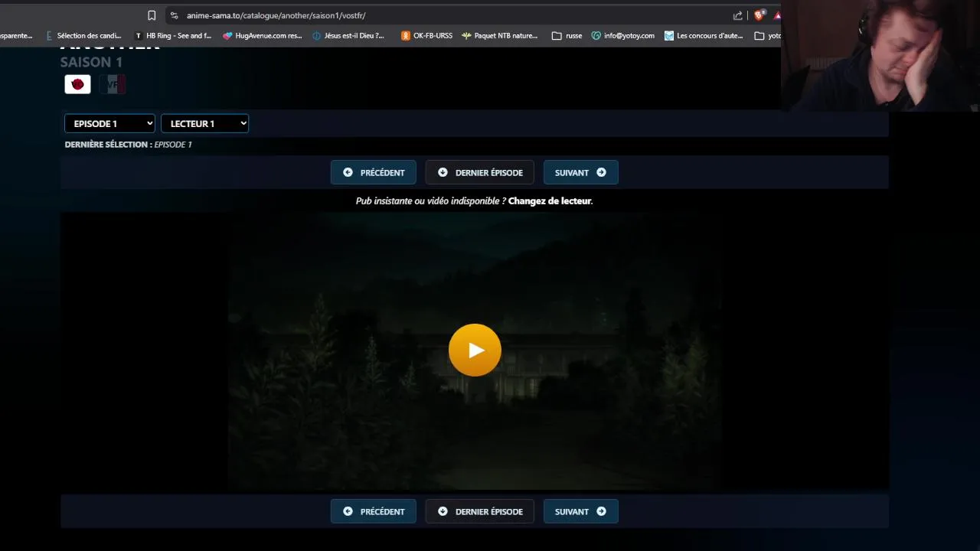Click the SAISON 1 heading
The height and width of the screenshot is (551, 980).
(x=91, y=62)
